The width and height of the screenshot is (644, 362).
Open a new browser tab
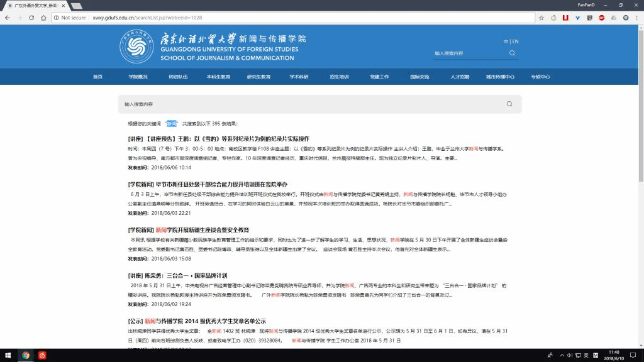[77, 5]
